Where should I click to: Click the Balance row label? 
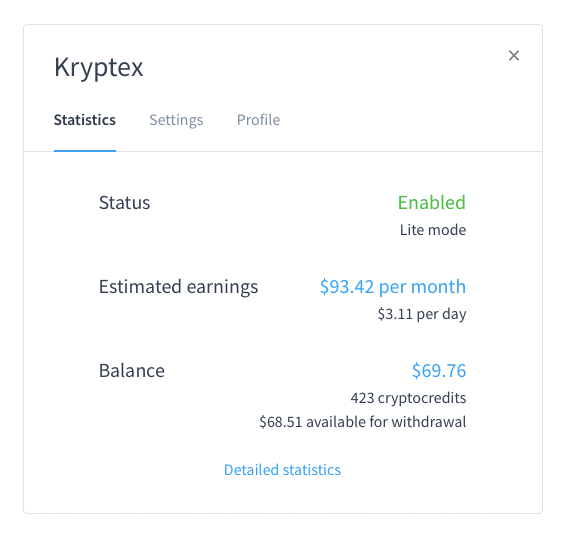[x=132, y=371]
